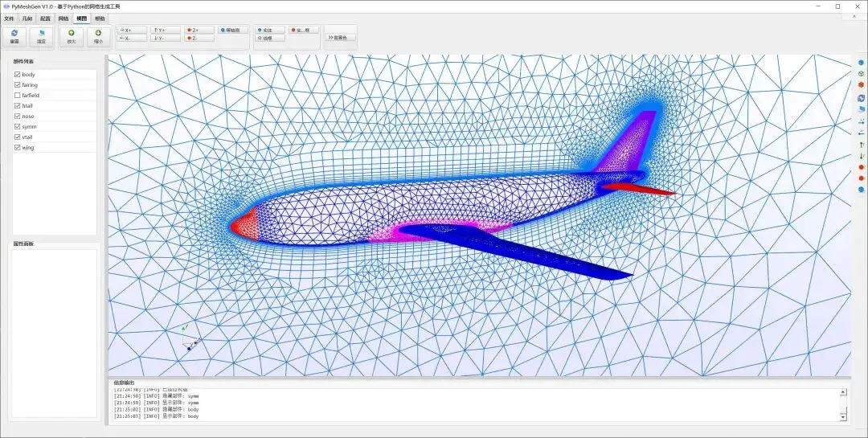
Task: Click the blue solid icon in right sidebar
Action: point(861,63)
